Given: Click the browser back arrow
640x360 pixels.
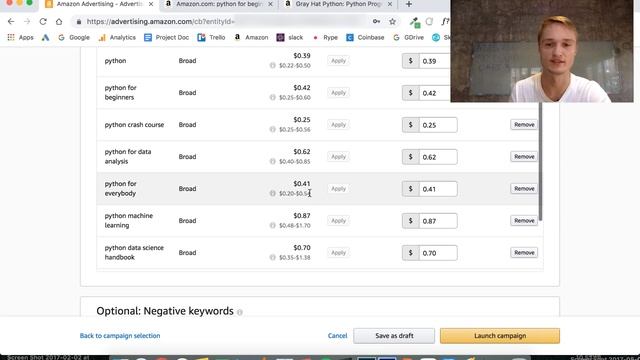Looking at the screenshot, I should (11, 21).
